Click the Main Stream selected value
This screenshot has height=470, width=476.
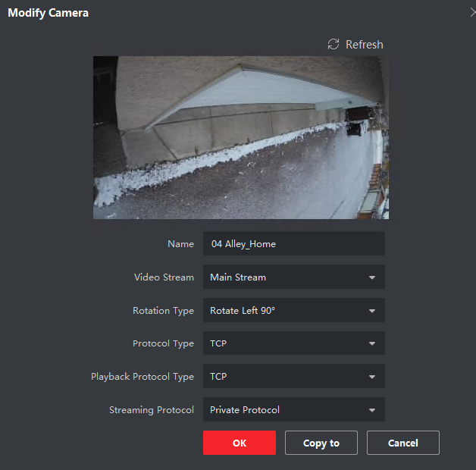point(238,277)
